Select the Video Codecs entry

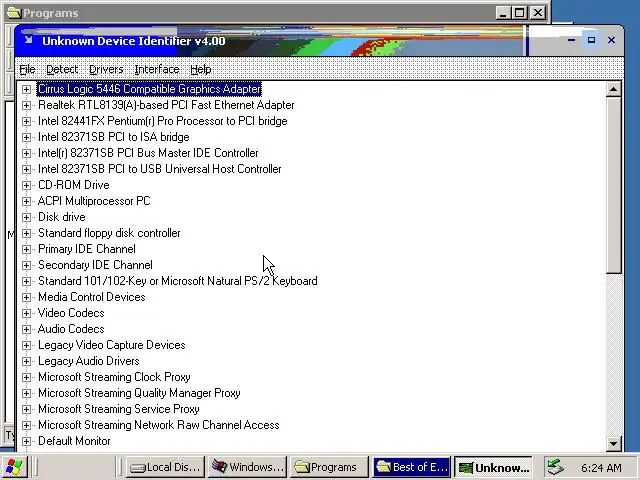(x=71, y=313)
